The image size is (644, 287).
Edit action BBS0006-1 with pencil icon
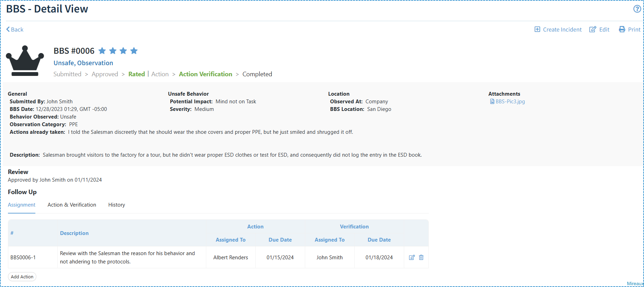coord(412,258)
